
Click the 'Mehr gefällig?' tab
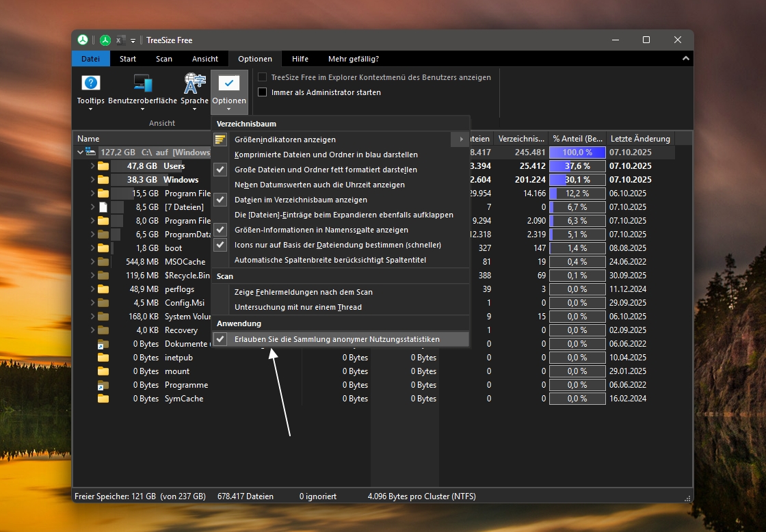pos(353,59)
